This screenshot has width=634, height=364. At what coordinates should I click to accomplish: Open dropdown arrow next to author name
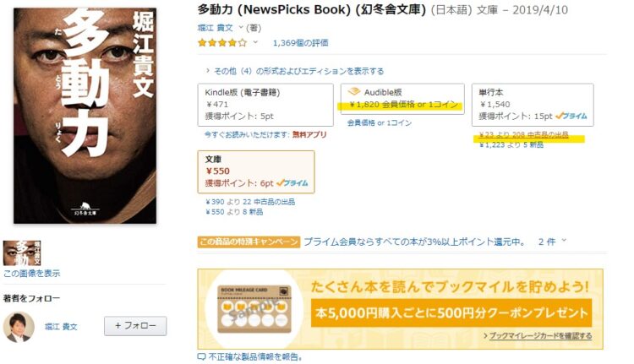241,28
